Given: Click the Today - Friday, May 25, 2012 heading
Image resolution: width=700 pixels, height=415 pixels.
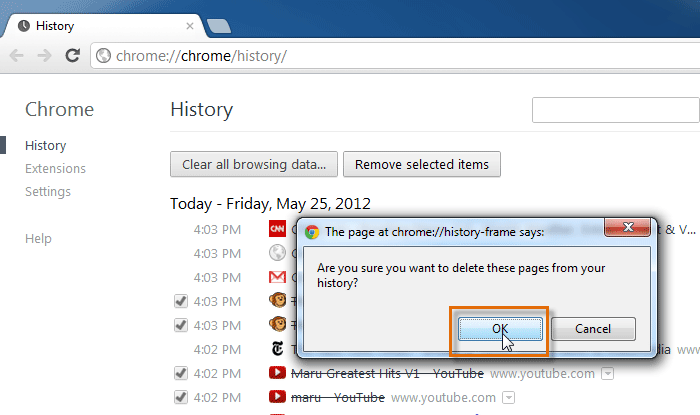Looking at the screenshot, I should coord(270,204).
